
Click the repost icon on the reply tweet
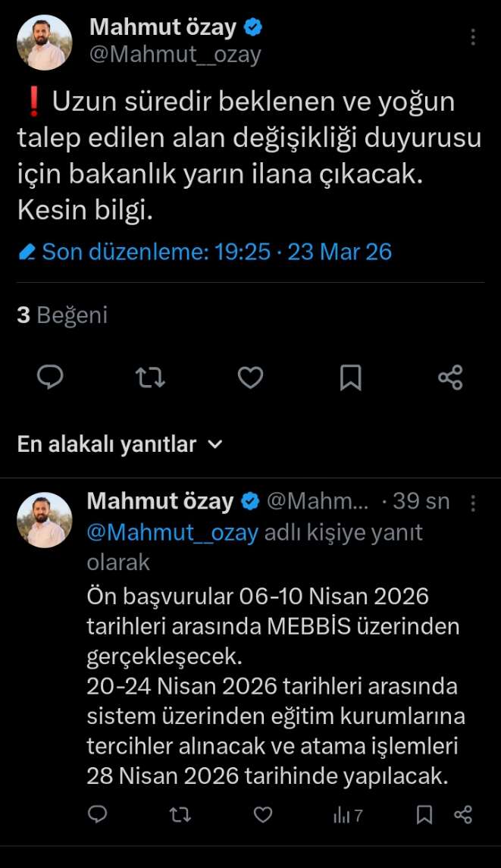(180, 816)
